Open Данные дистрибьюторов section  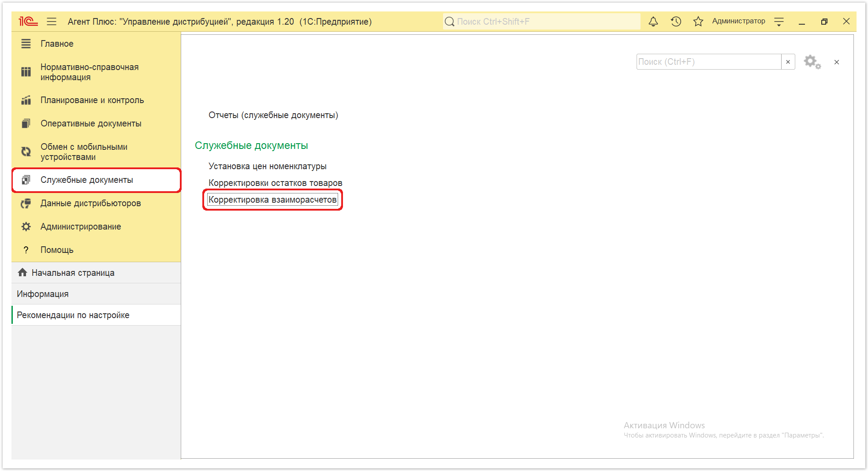[x=96, y=203]
